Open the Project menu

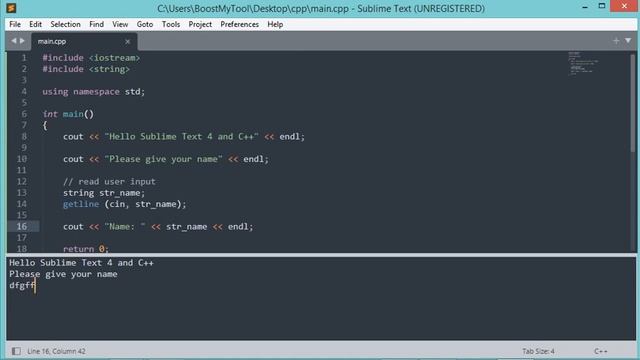coord(200,24)
